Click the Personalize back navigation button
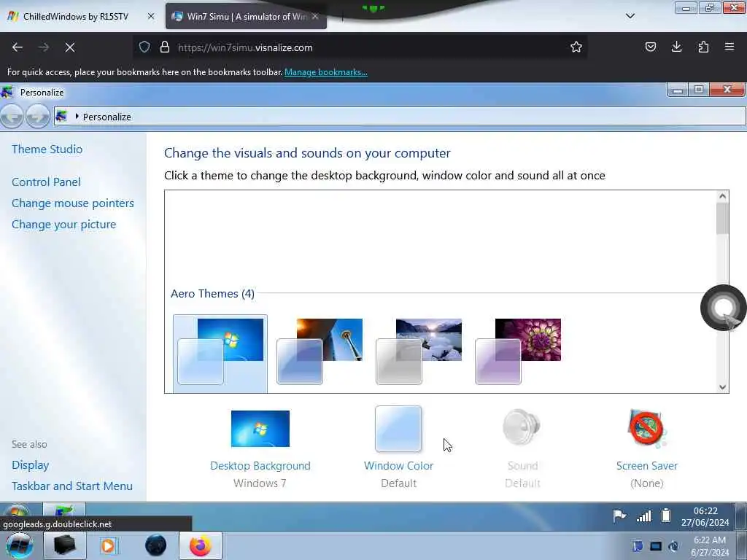This screenshot has width=747, height=560. click(x=12, y=116)
